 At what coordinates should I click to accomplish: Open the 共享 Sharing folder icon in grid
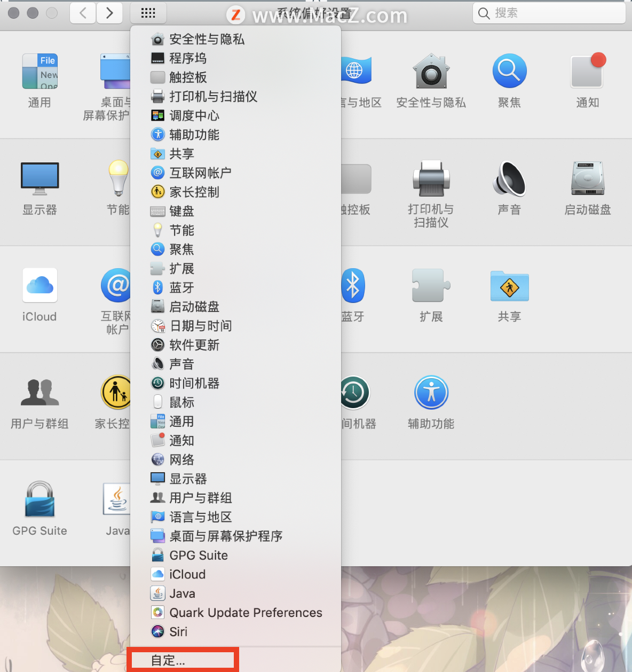[509, 286]
